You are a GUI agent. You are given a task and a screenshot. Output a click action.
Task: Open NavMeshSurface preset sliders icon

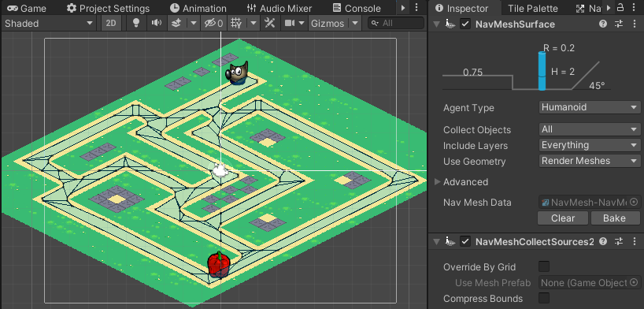click(619, 24)
